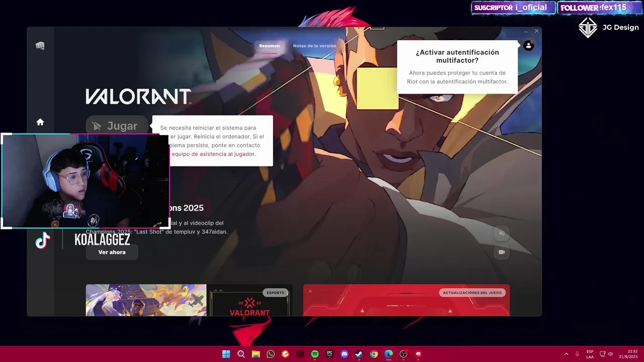The height and width of the screenshot is (362, 644).
Task: Open Google Chrome from taskbar
Action: (374, 354)
